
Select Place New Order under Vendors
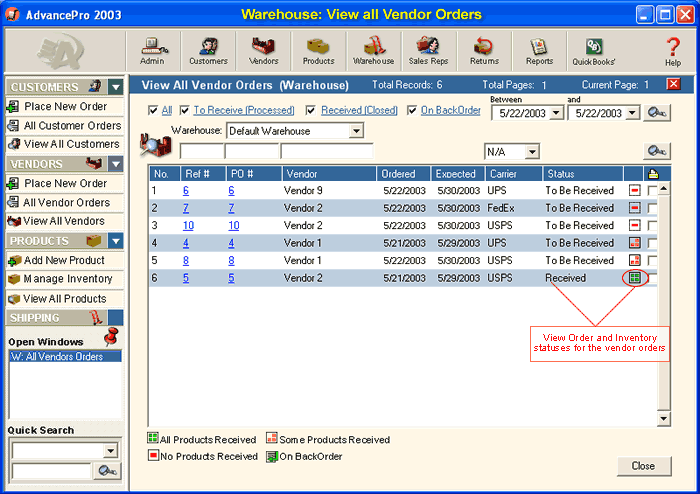pos(65,183)
